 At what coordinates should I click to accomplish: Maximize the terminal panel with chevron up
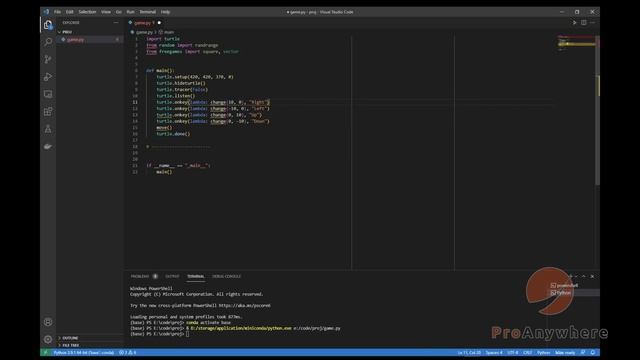click(584, 276)
